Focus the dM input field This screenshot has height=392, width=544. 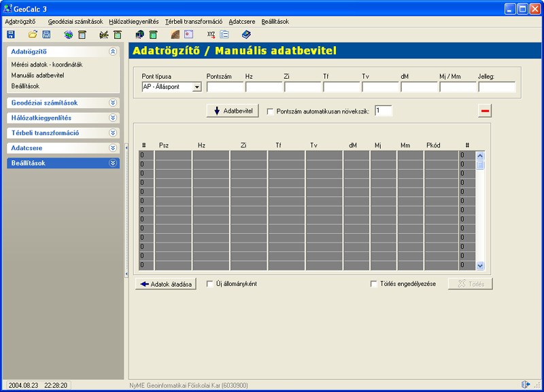click(x=420, y=87)
